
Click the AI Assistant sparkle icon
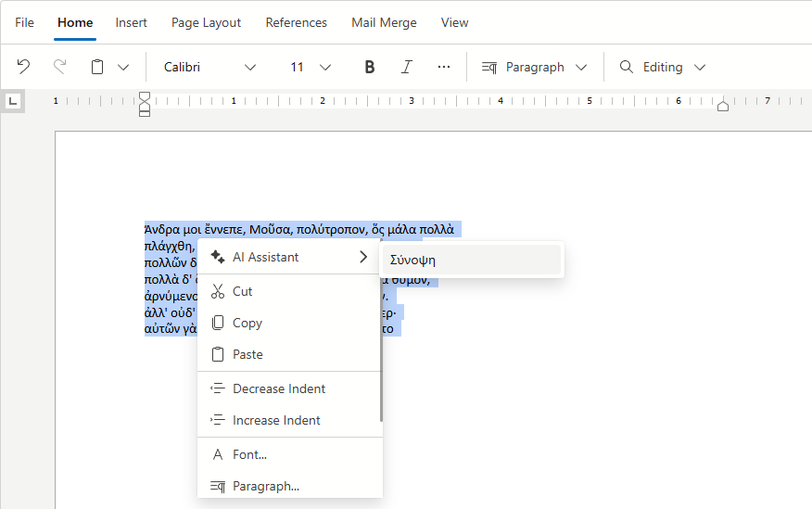tap(218, 257)
